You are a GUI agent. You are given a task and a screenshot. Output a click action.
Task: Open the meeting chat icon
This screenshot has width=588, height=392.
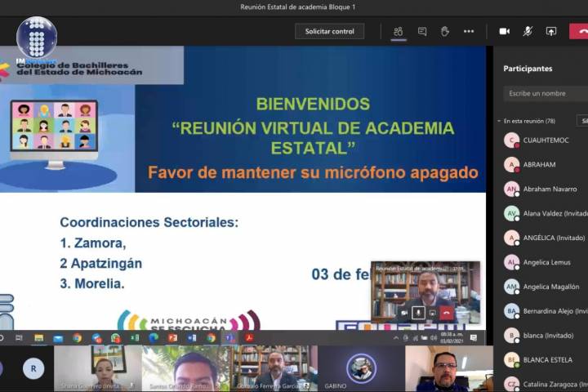[422, 31]
